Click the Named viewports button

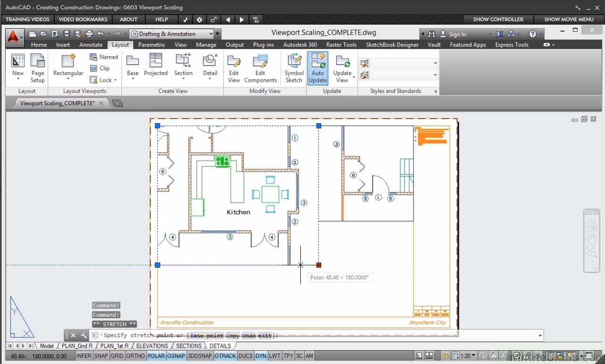[x=104, y=57]
